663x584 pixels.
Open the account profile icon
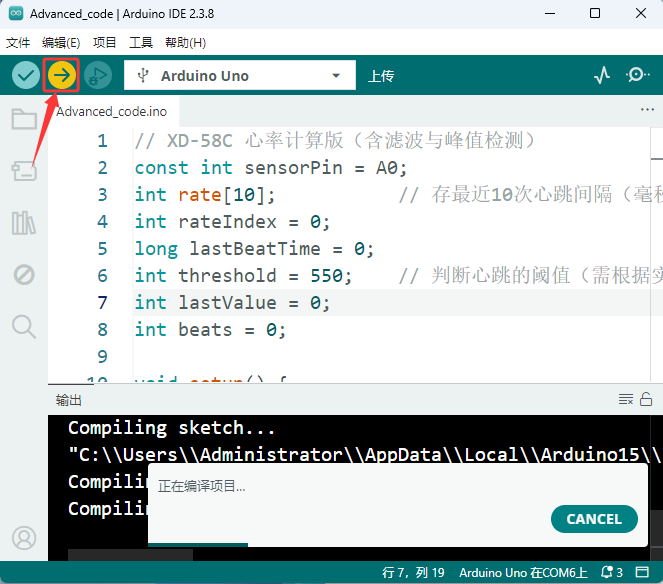click(x=24, y=538)
